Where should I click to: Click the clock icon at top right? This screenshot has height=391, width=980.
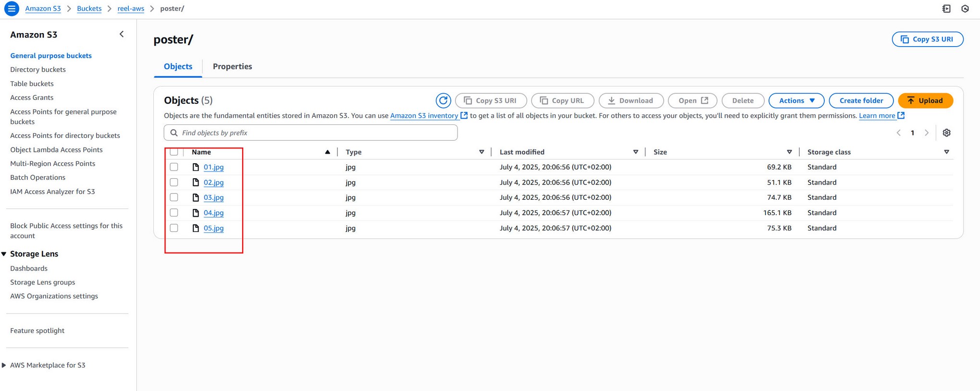965,9
